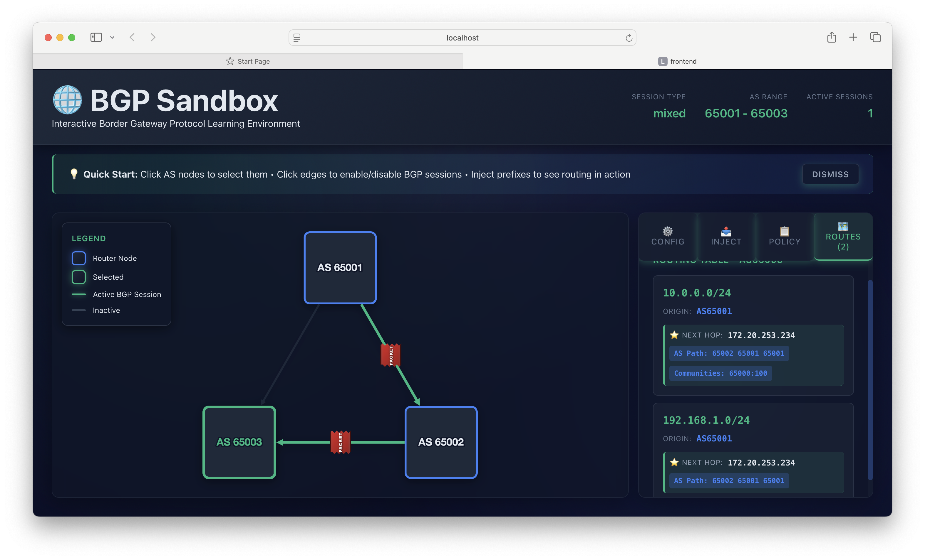Click the globe logo beside BGP Sandbox

click(x=68, y=100)
